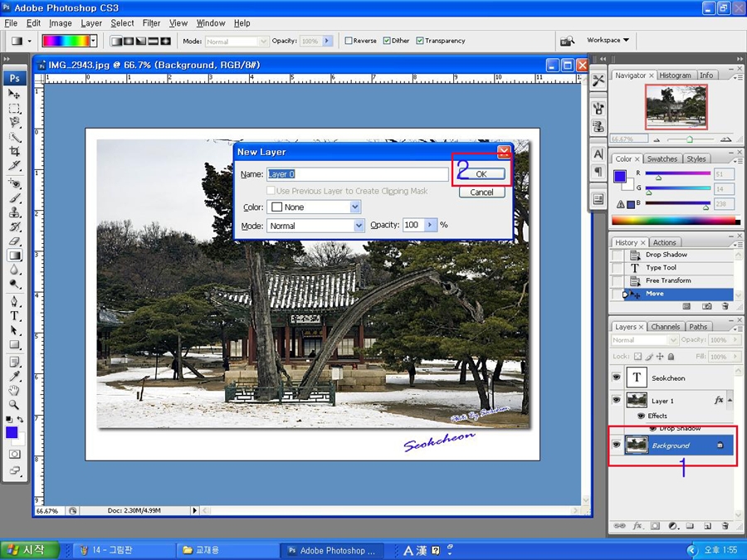Viewport: 747px width, 560px height.
Task: Open the collapsed Character panel icon
Action: coord(598,153)
